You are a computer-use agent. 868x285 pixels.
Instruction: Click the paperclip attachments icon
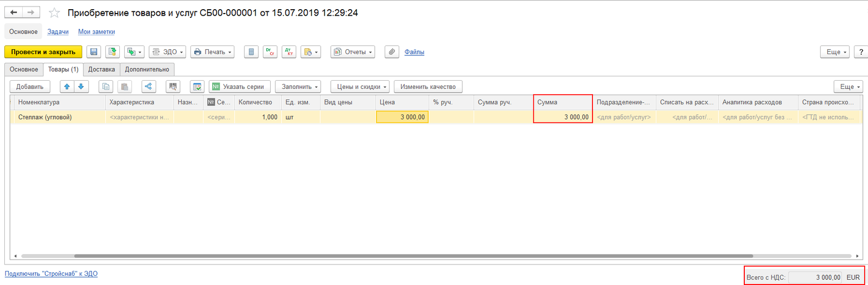coord(392,52)
